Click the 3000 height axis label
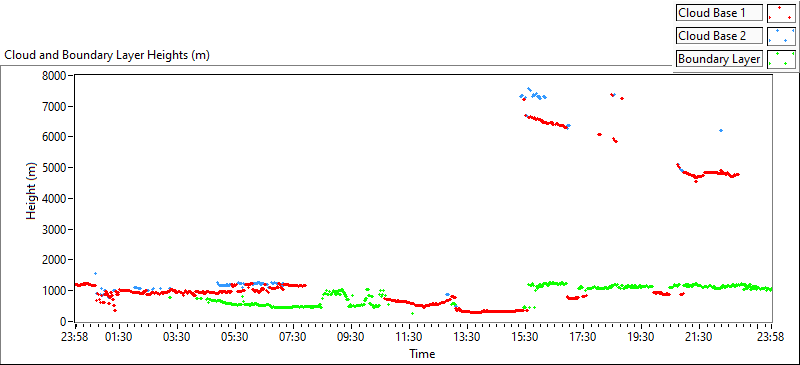Screen dimensions: 800x365 (x=55, y=230)
